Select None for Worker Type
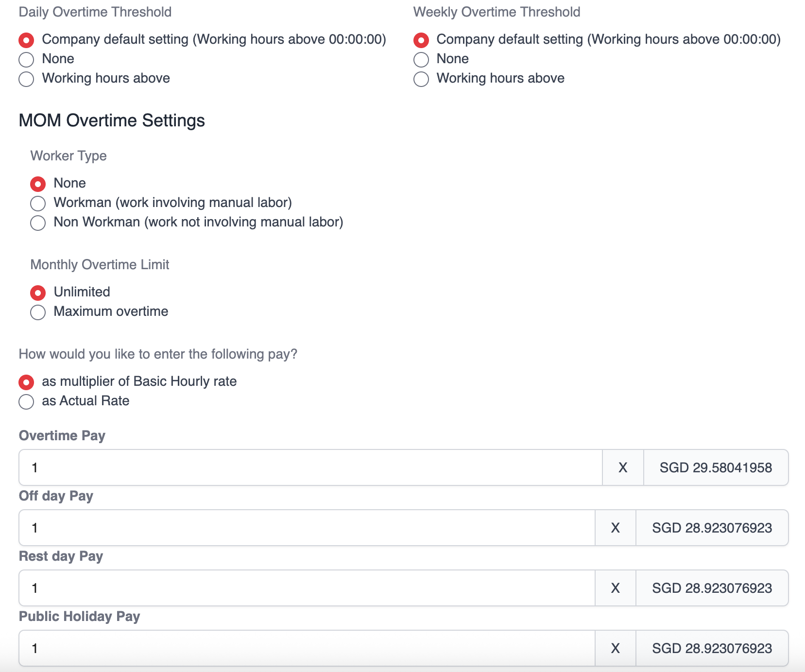The height and width of the screenshot is (672, 805). coord(38,184)
